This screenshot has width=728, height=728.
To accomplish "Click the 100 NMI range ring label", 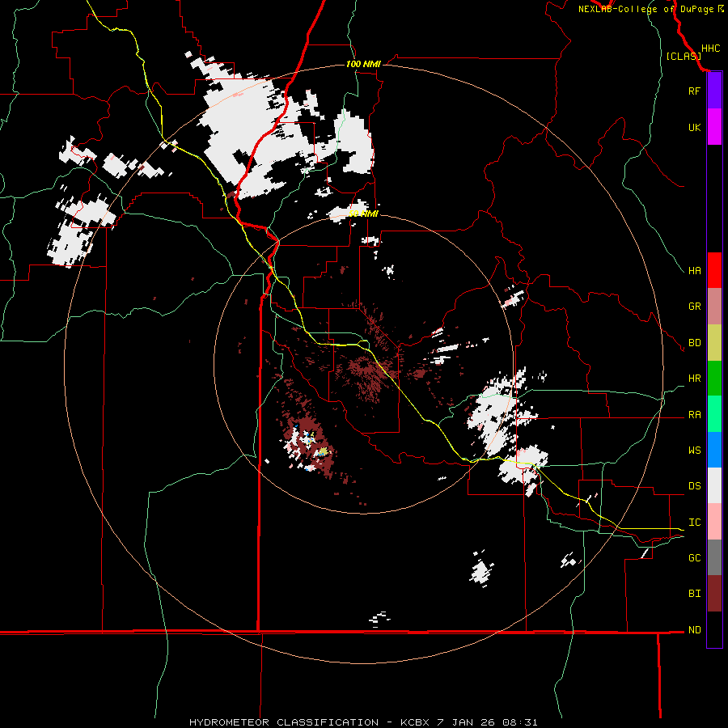I will pos(363,64).
